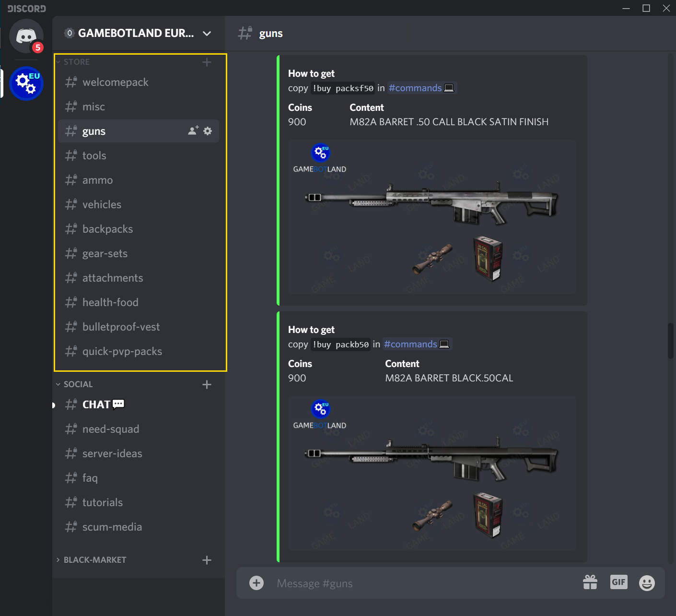Click the guns channel hash icon in header
The height and width of the screenshot is (616, 676).
(x=245, y=33)
